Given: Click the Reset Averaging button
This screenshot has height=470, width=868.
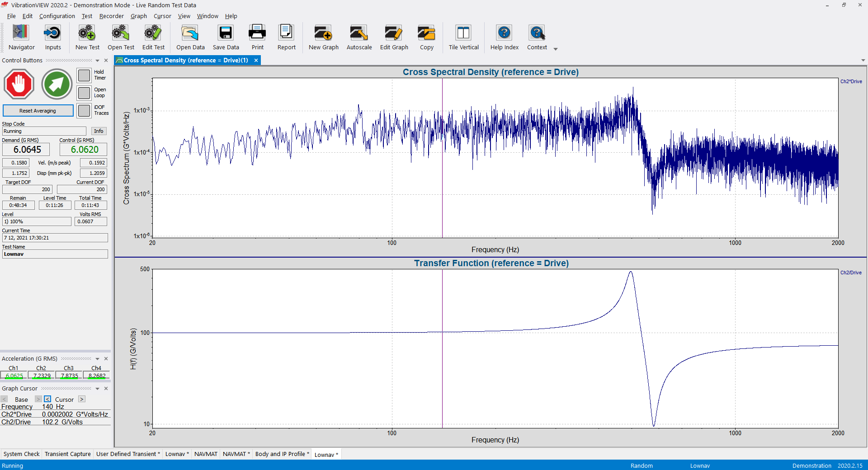Looking at the screenshot, I should pos(38,111).
